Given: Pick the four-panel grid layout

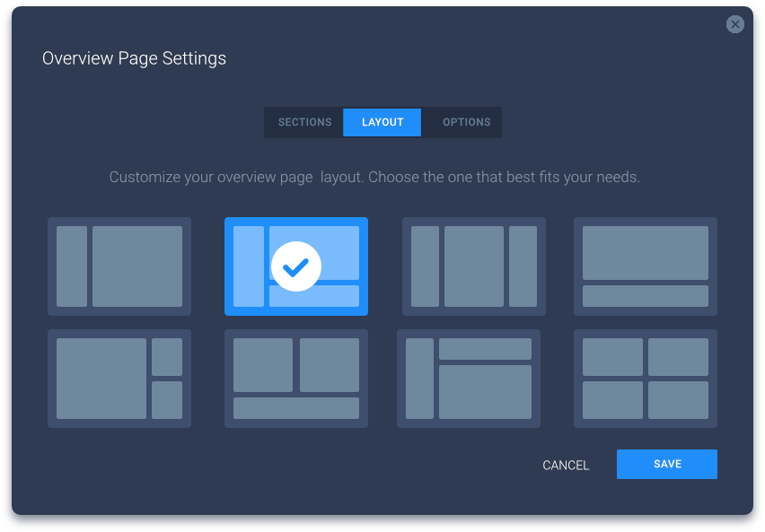Looking at the screenshot, I should 645,379.
